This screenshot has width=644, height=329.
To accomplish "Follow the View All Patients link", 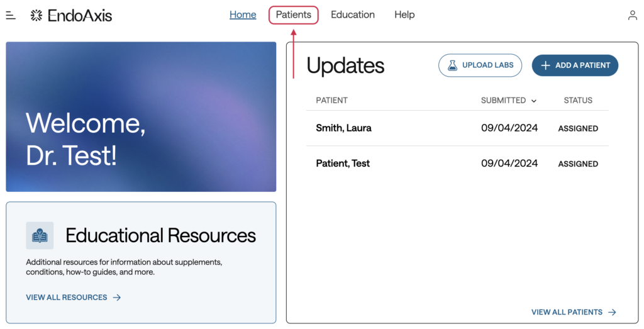I will pyautogui.click(x=567, y=312).
